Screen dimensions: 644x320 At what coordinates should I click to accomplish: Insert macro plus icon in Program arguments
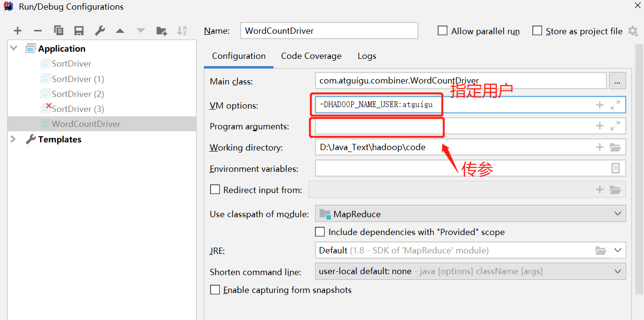tap(600, 126)
